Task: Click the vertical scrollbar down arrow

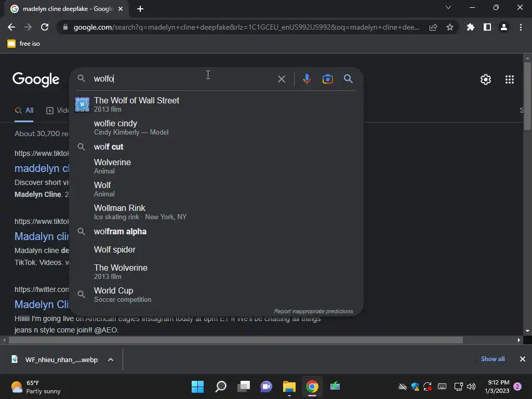Action: pyautogui.click(x=527, y=331)
